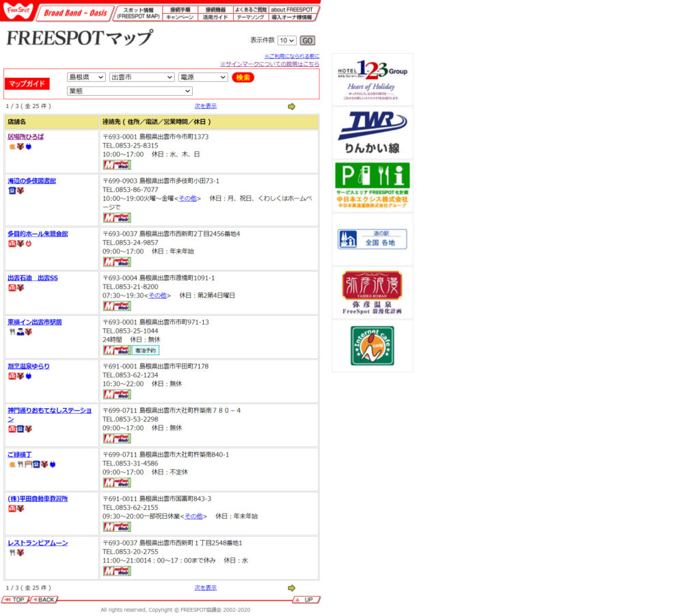Expand the 島根県 prefecture dropdown
The height and width of the screenshot is (616, 700).
tap(86, 77)
